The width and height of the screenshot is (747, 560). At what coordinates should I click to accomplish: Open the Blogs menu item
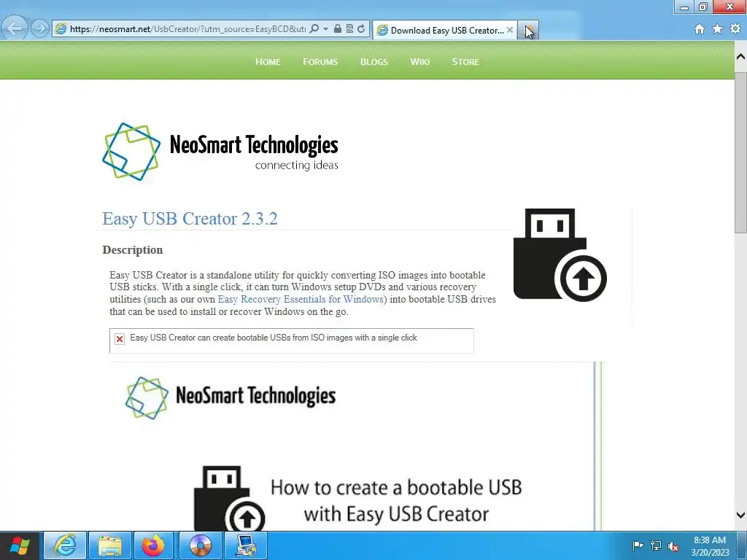374,62
